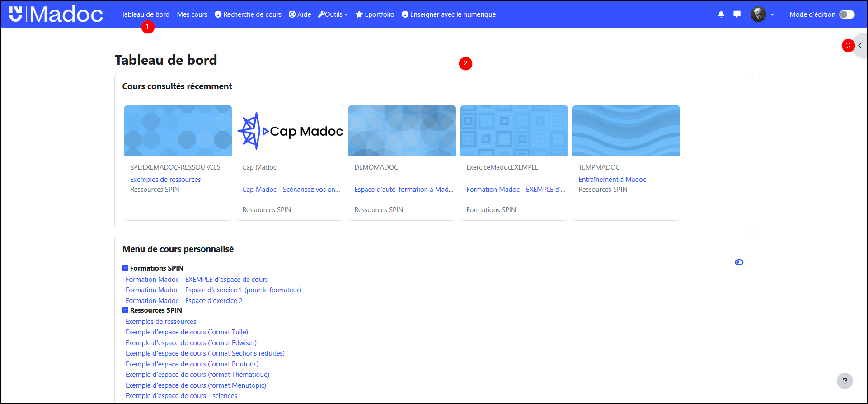Image resolution: width=868 pixels, height=404 pixels.
Task: Click the user profile avatar
Action: (x=758, y=14)
